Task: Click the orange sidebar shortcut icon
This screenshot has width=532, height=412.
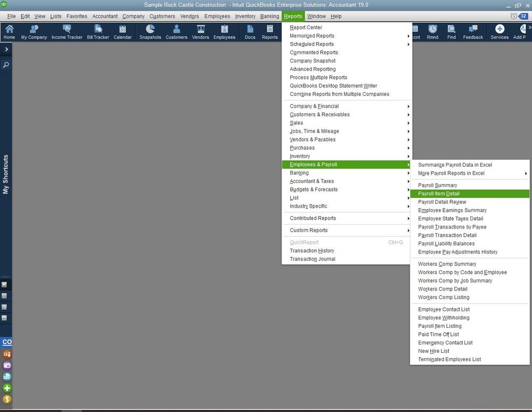Action: click(x=7, y=355)
